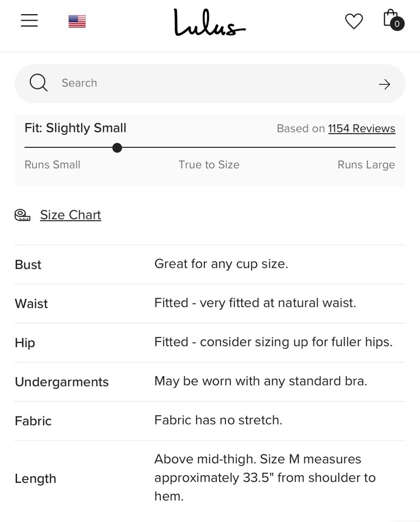The width and height of the screenshot is (420, 522).
Task: Select the Fabric details row
Action: click(210, 421)
